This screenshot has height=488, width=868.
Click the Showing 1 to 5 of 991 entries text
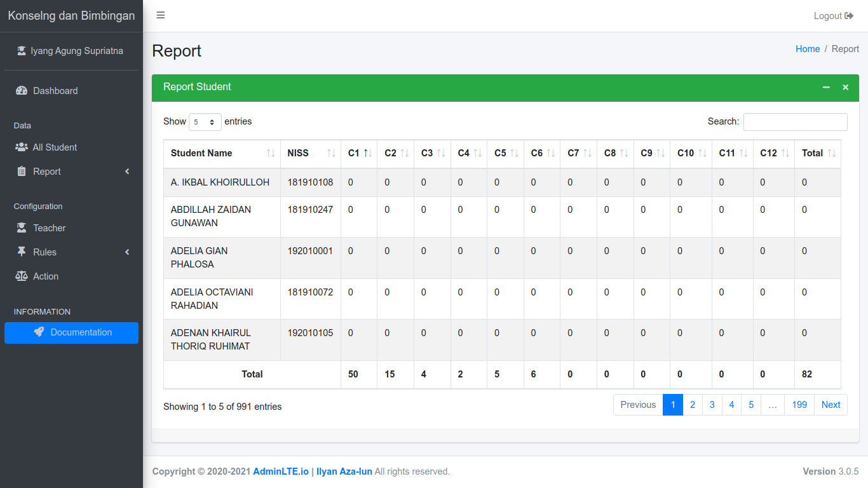[222, 407]
